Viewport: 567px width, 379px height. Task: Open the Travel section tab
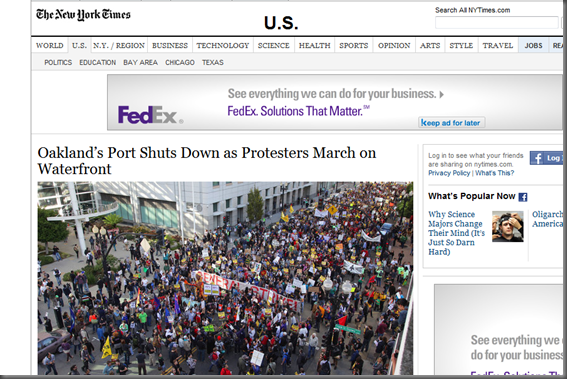pyautogui.click(x=498, y=46)
